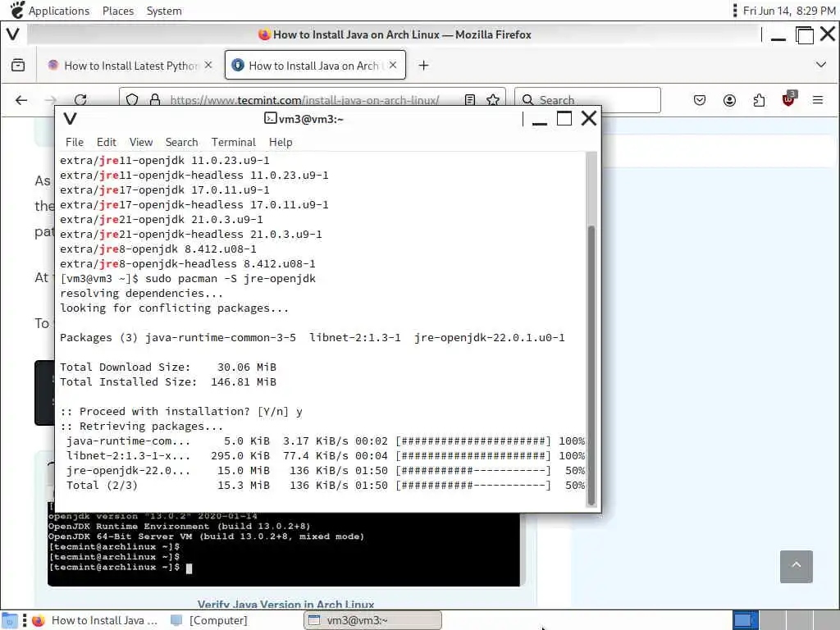Click the terminal vertical scrollbar
The width and height of the screenshot is (840, 630).
(591, 364)
